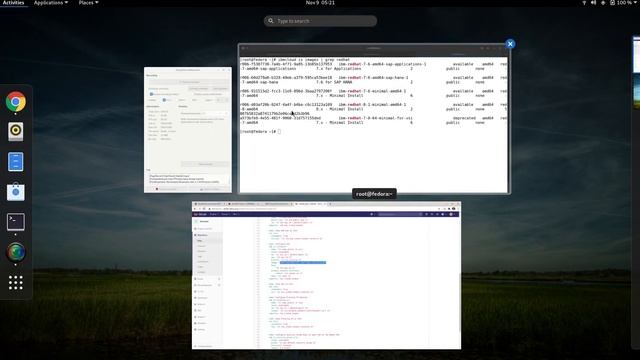This screenshot has height=360, width=640.
Task: Close the terminal window thumbnail
Action: [x=510, y=44]
